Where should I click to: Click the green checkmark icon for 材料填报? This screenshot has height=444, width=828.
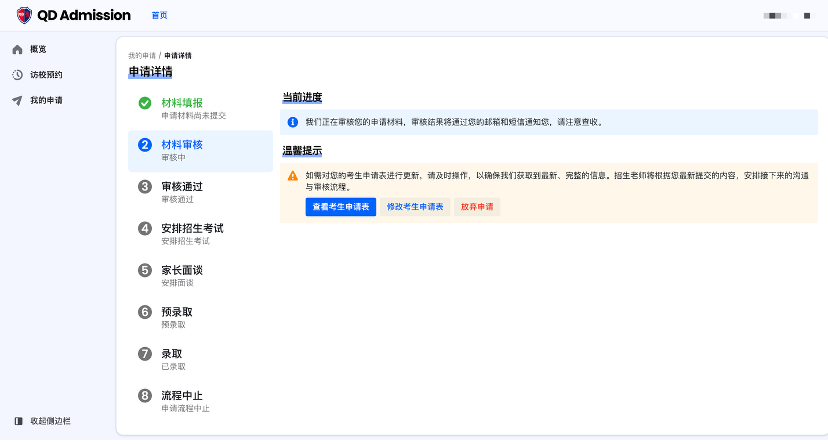pyautogui.click(x=145, y=103)
